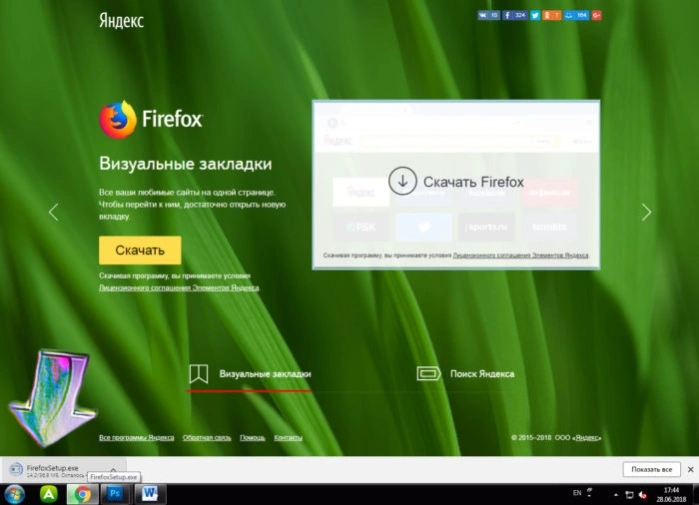Share the page via Facebook icon

click(514, 15)
